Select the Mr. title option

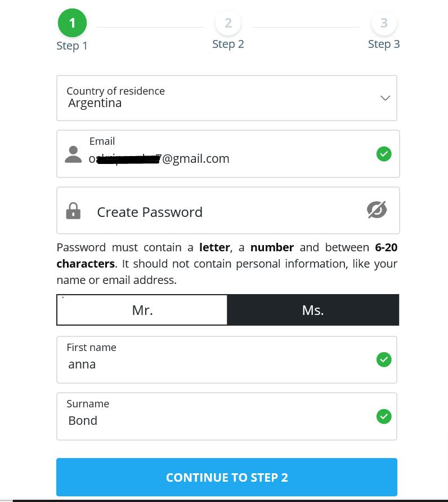click(142, 310)
